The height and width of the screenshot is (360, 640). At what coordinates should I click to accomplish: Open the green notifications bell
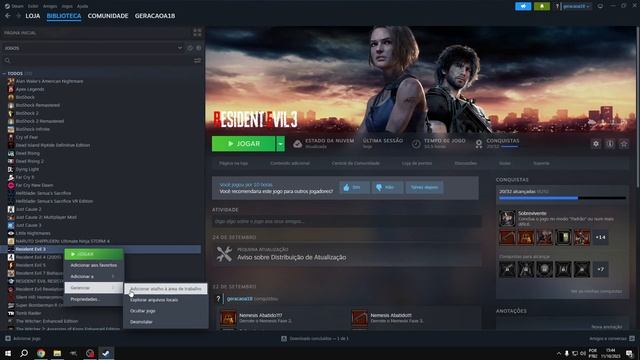click(542, 6)
